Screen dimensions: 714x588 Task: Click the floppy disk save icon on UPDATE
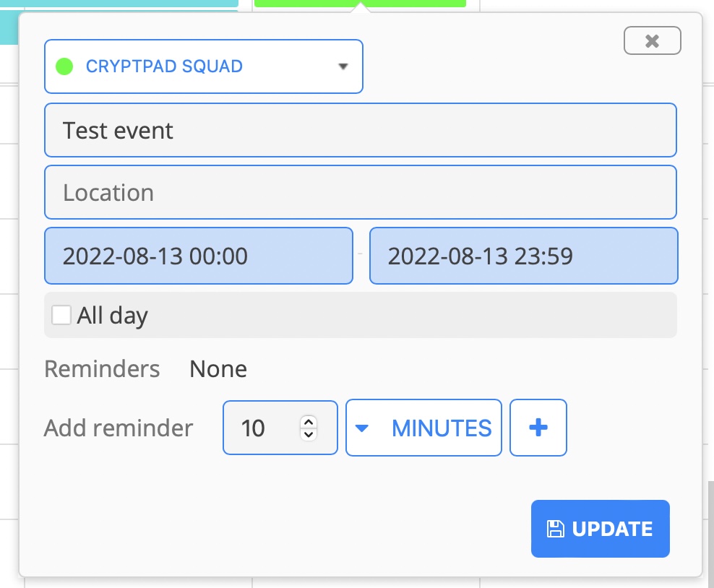(x=556, y=529)
